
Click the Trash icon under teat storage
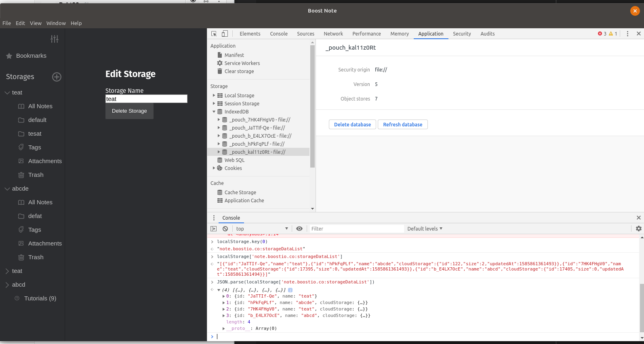[21, 175]
